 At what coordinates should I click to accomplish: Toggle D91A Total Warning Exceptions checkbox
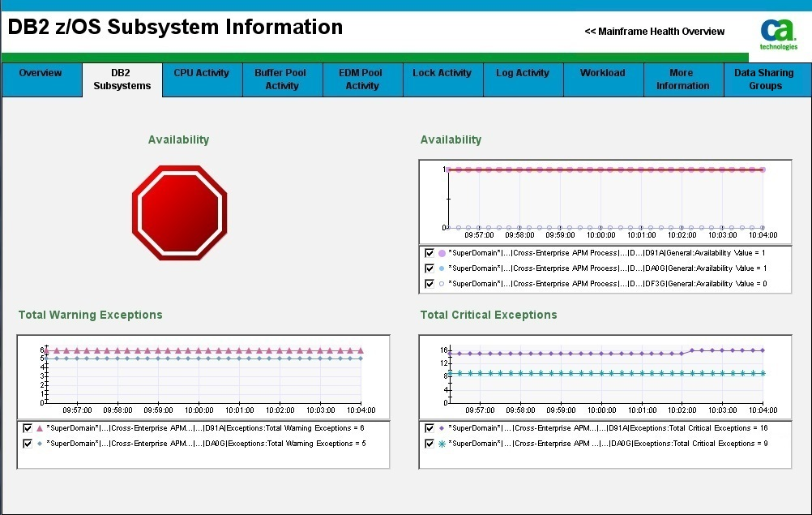[28, 428]
